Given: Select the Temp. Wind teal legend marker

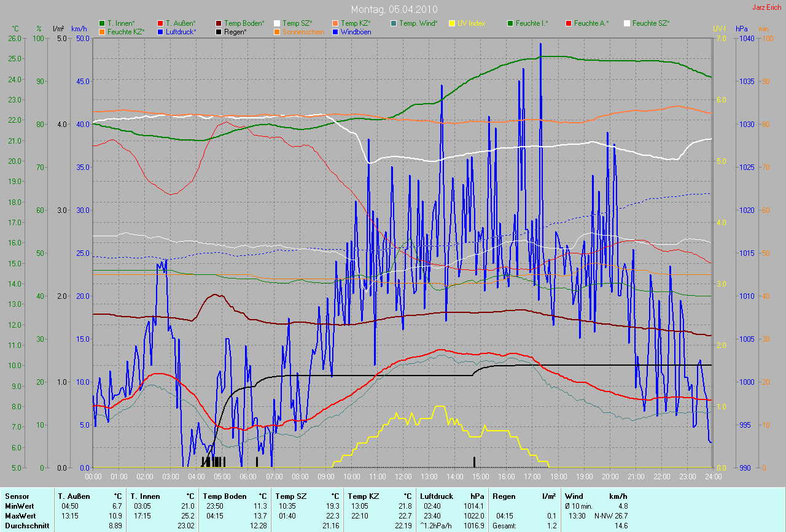Looking at the screenshot, I should 394,23.
